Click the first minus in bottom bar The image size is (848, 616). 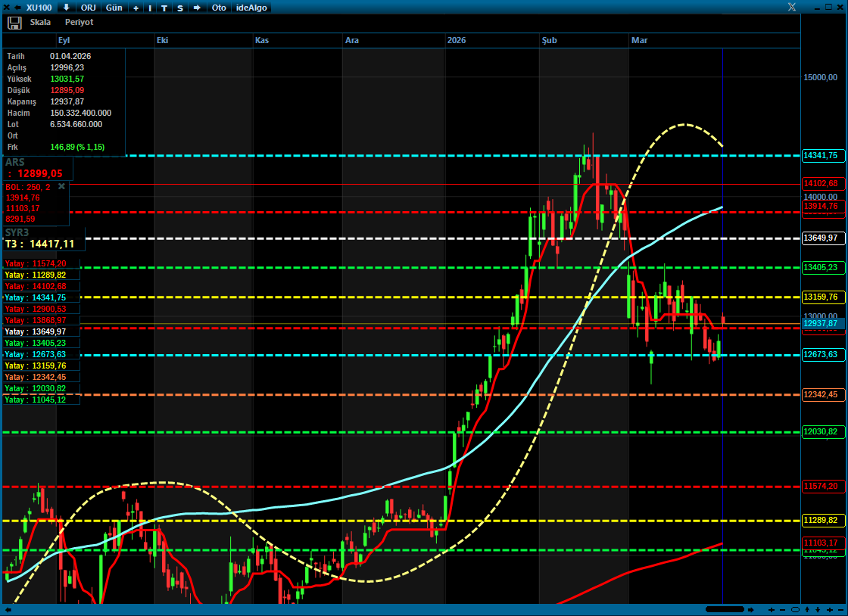pos(782,610)
